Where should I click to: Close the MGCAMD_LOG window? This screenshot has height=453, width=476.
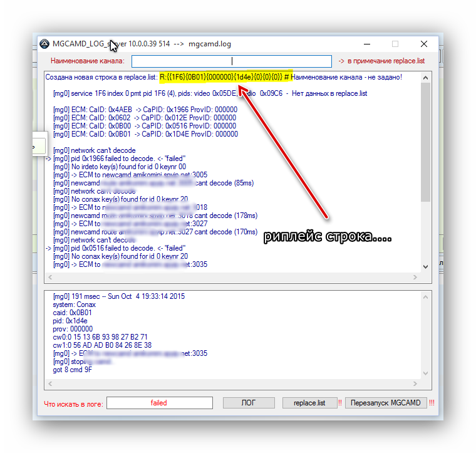point(424,44)
